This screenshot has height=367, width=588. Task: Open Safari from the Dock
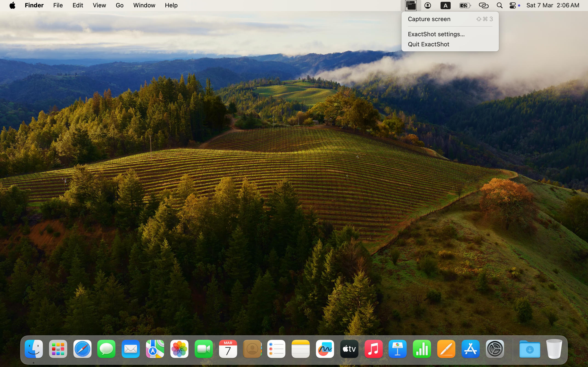click(x=82, y=349)
